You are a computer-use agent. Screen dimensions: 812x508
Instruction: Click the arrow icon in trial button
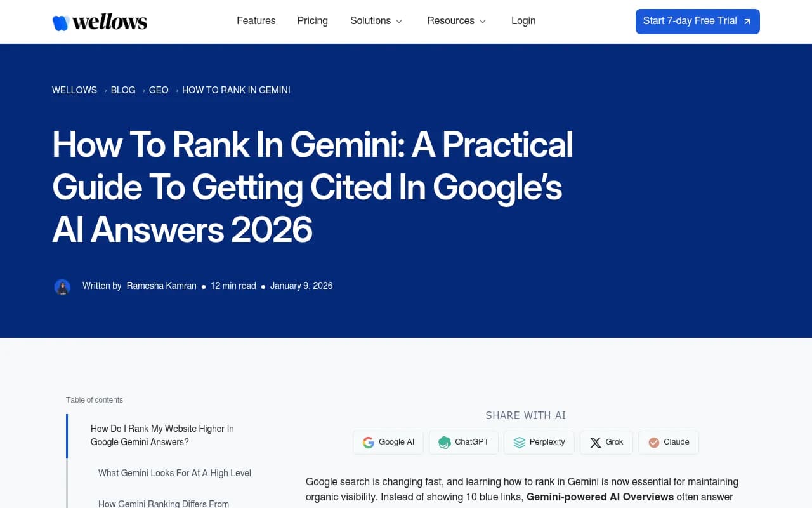coord(746,21)
